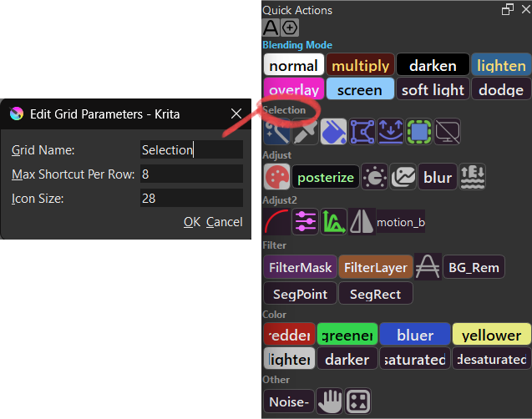Click the green histogram graph icon

pyautogui.click(x=333, y=222)
